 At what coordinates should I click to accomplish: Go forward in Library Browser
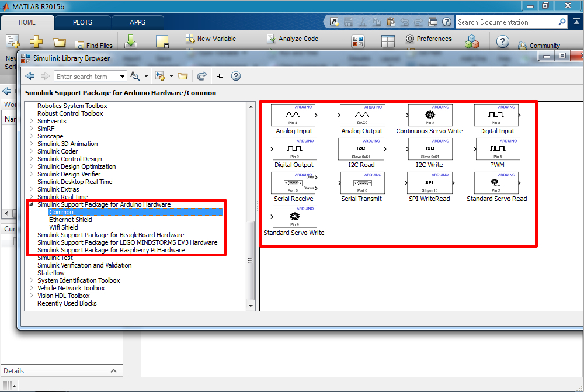[x=45, y=76]
